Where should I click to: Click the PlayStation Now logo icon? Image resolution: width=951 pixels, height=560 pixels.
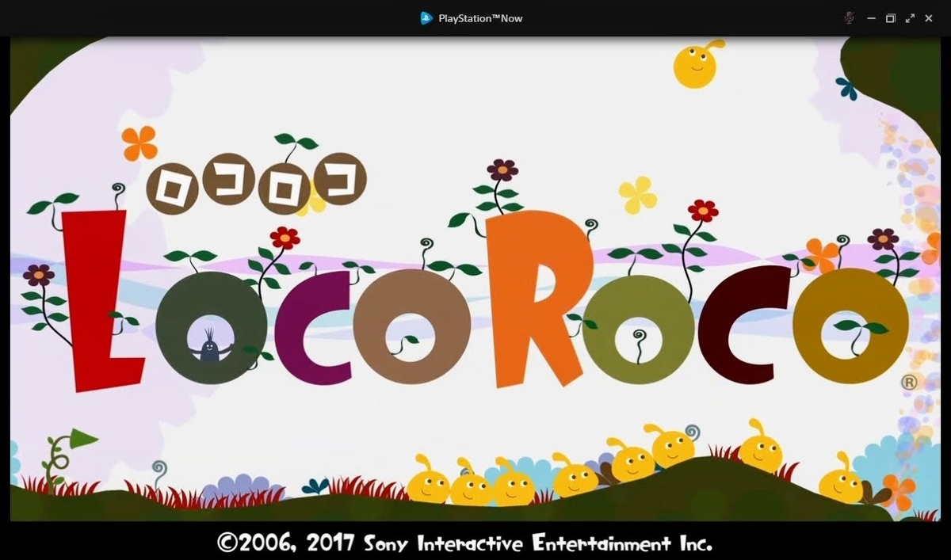tap(426, 18)
